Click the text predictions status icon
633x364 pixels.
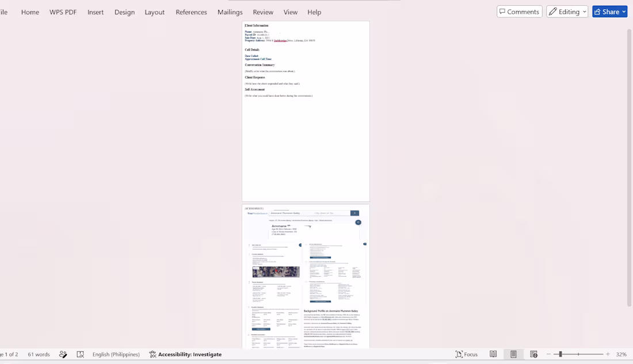(x=63, y=354)
